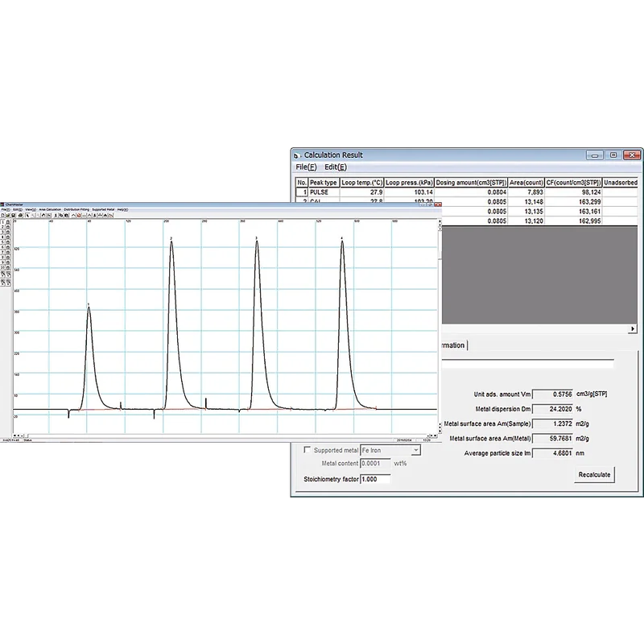Click the Peak type column header

[x=324, y=183]
